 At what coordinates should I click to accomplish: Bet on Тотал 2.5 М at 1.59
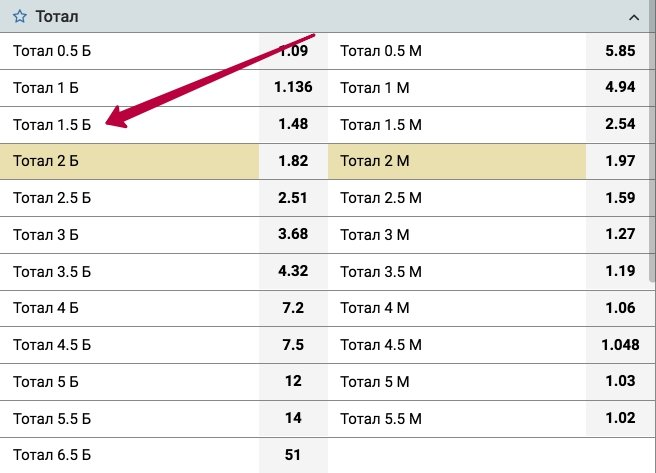tap(620, 197)
